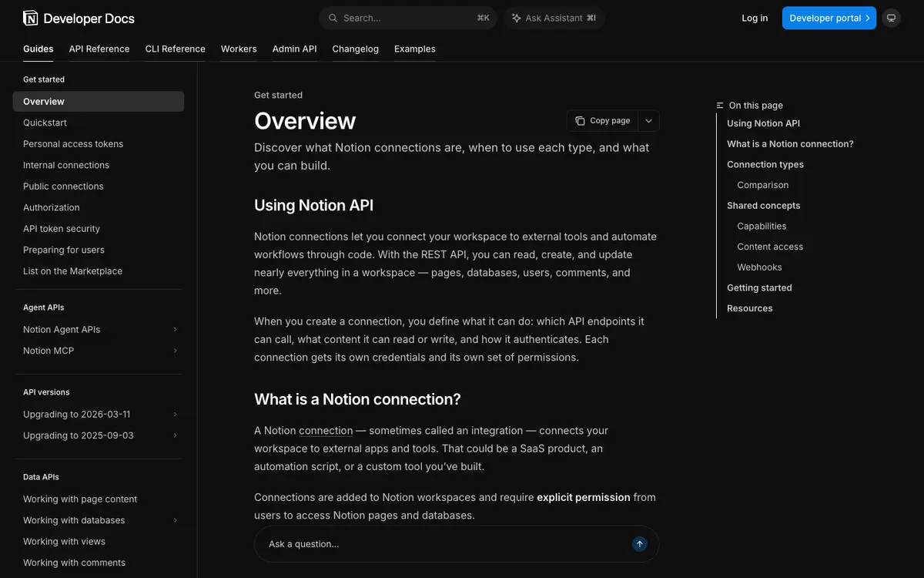Open the Changelog tab
Viewport: 924px width, 578px height.
pos(356,49)
